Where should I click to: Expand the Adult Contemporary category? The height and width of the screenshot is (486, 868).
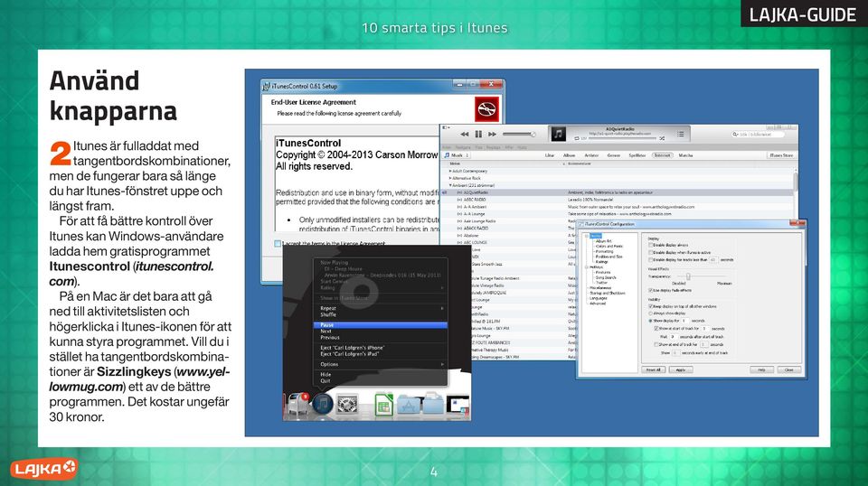[450, 172]
